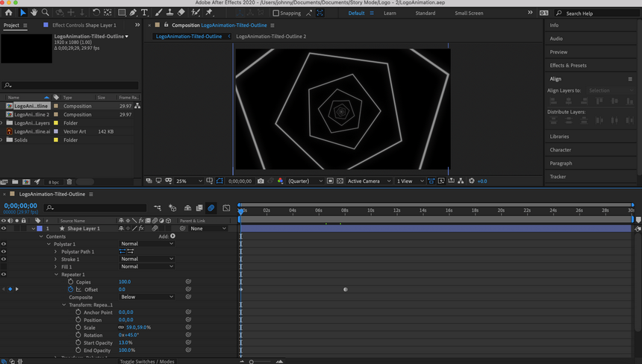
Task: Enable the Snapping checkbox
Action: coord(276,13)
